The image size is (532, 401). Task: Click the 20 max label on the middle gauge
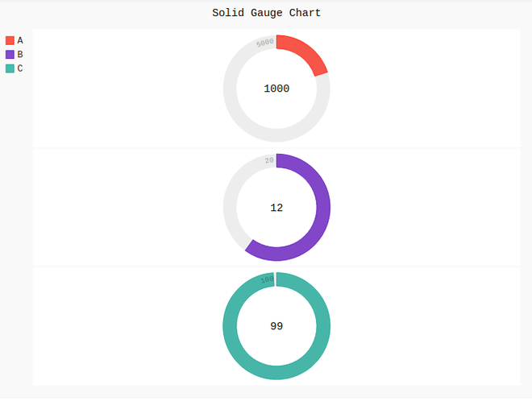pyautogui.click(x=269, y=160)
